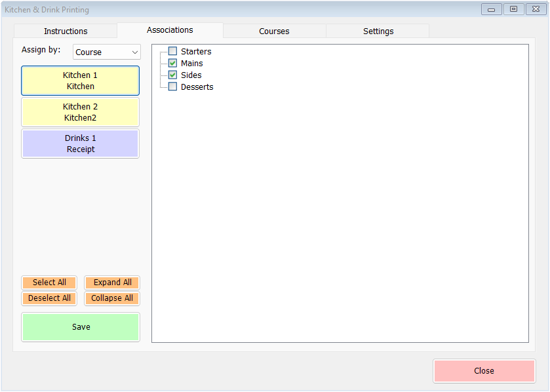Choose the Kitchen 2 Kitchen2 printer
The width and height of the screenshot is (550, 392).
pyautogui.click(x=81, y=112)
